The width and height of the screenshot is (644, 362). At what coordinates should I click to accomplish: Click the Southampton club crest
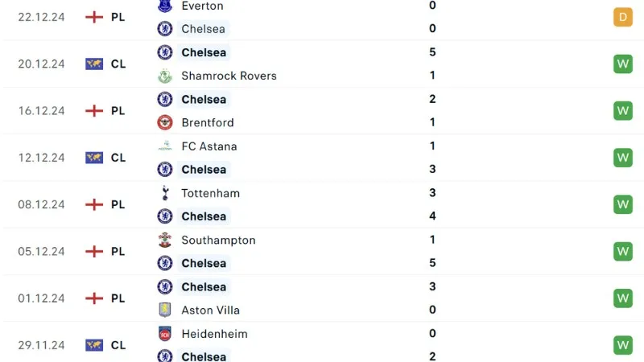click(x=165, y=240)
